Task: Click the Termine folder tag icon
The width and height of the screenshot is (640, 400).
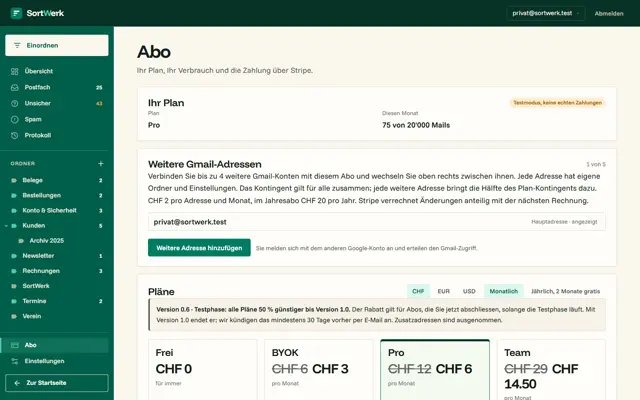Action: (x=14, y=301)
